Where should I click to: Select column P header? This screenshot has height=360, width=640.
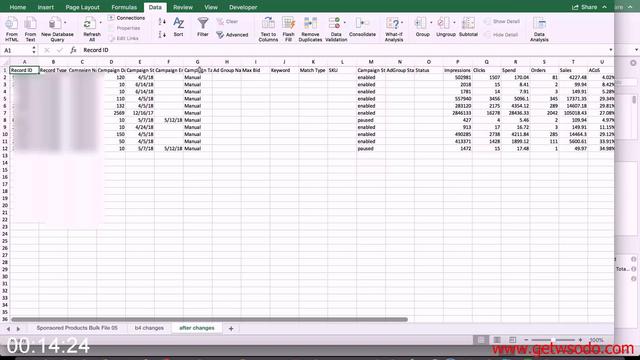point(458,62)
